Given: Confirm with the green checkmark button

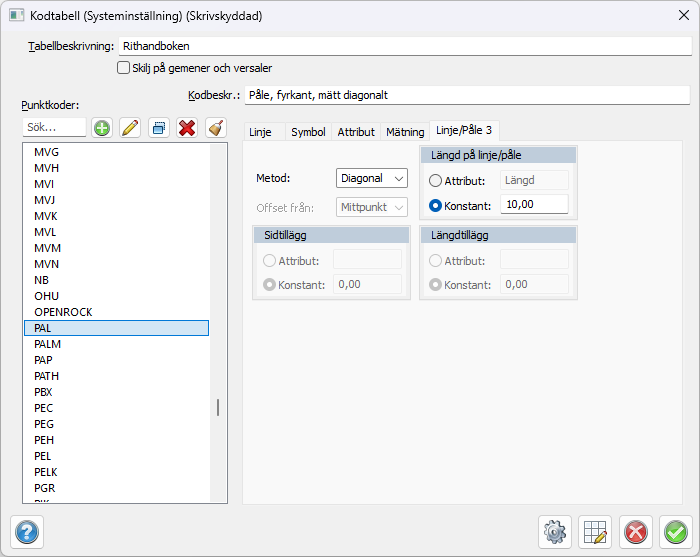Looking at the screenshot, I should (676, 532).
